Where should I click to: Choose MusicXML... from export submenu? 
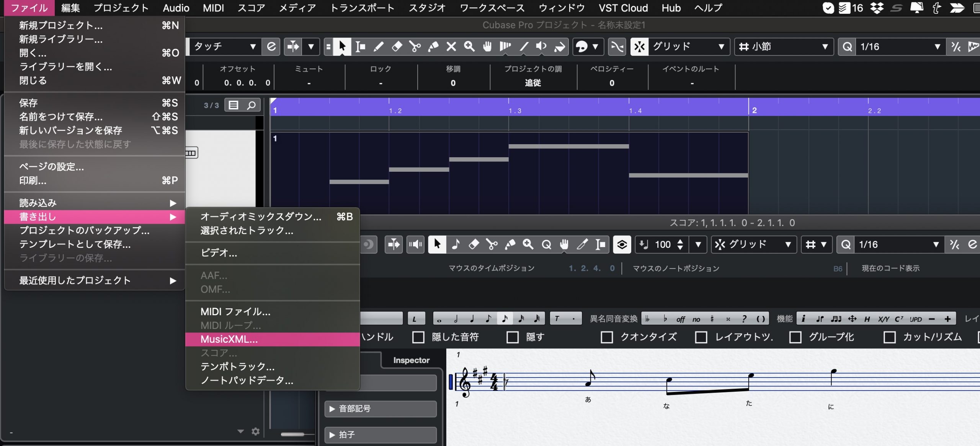click(273, 339)
